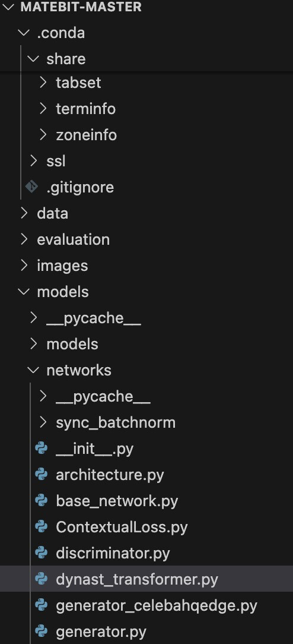The image size is (293, 644).
Task: Click the git icon beside .gitignore
Action: [x=32, y=187]
